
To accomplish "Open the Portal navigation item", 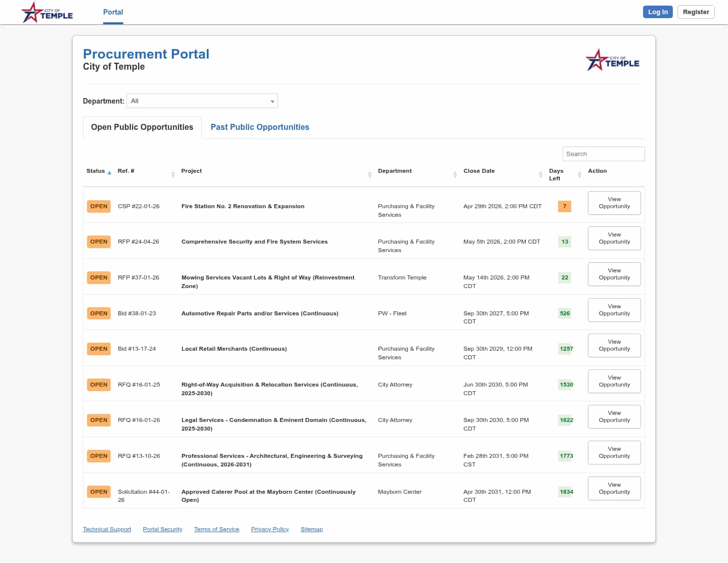I will (113, 12).
